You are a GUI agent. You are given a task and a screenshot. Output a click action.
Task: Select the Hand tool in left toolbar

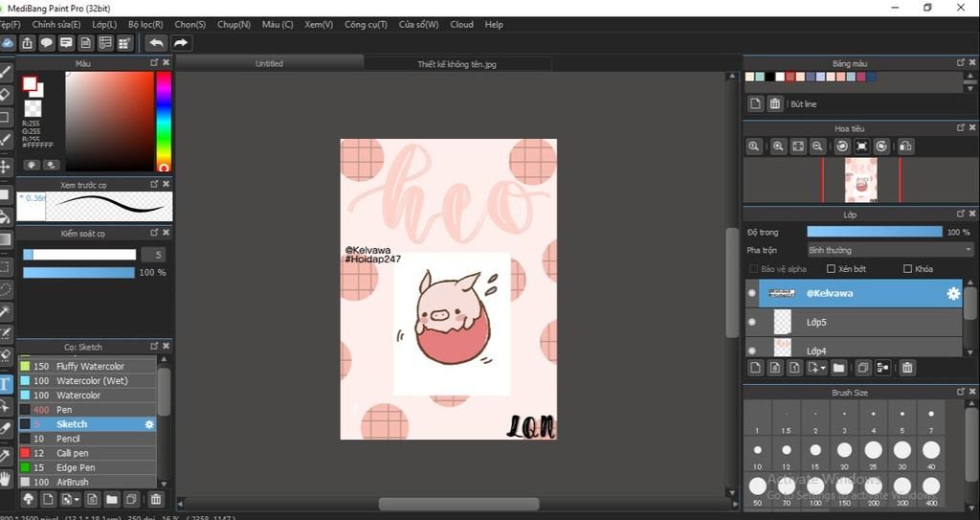pos(5,480)
